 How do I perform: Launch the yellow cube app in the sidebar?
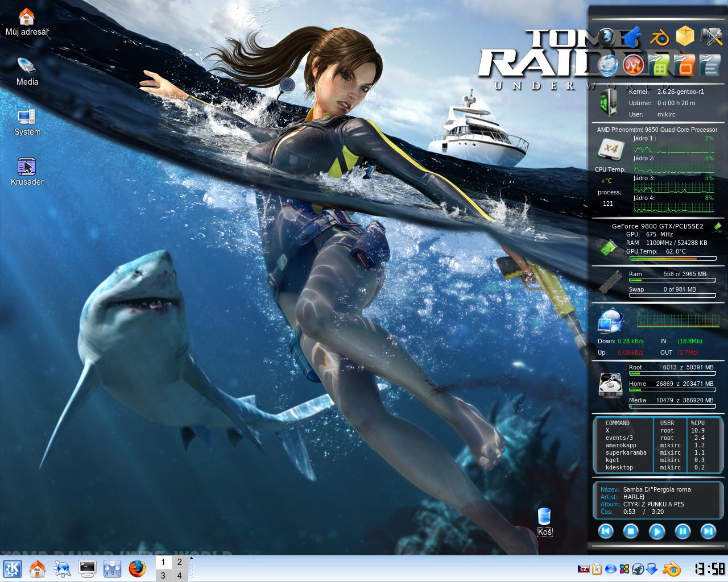(x=685, y=37)
